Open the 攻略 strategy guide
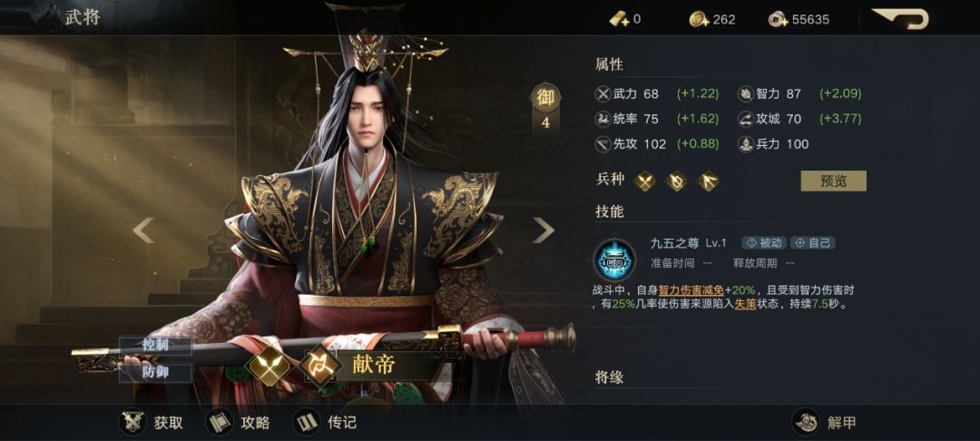 click(239, 422)
